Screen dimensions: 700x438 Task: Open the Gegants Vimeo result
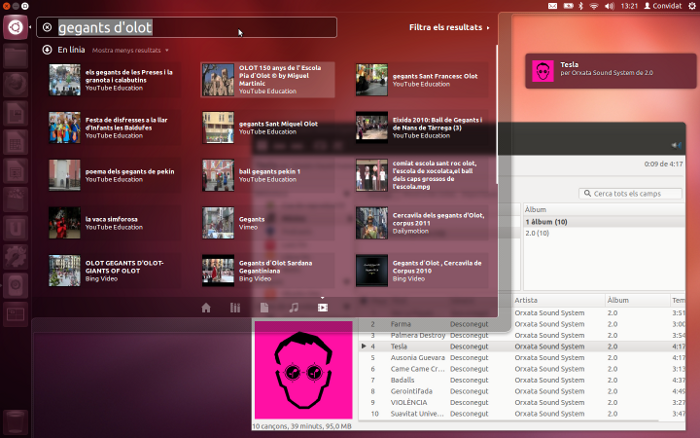268,223
